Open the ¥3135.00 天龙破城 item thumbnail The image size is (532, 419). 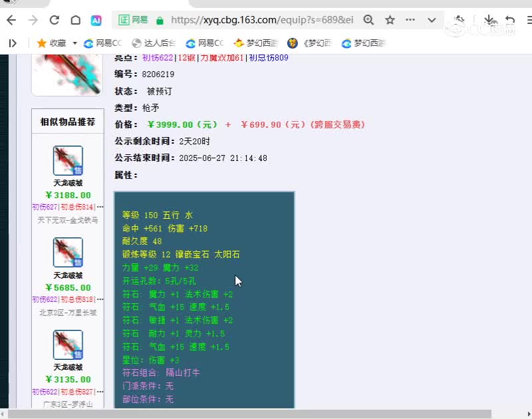click(68, 345)
